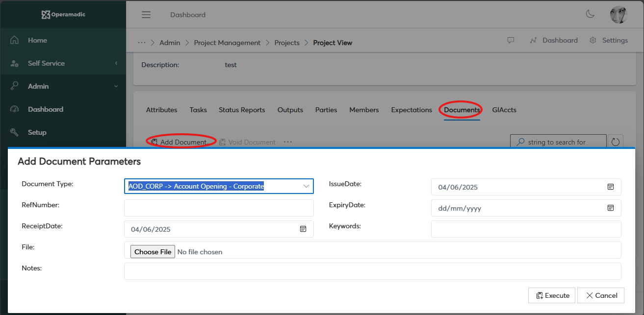The height and width of the screenshot is (315, 644).
Task: Open the hamburger menu icon
Action: [x=146, y=15]
